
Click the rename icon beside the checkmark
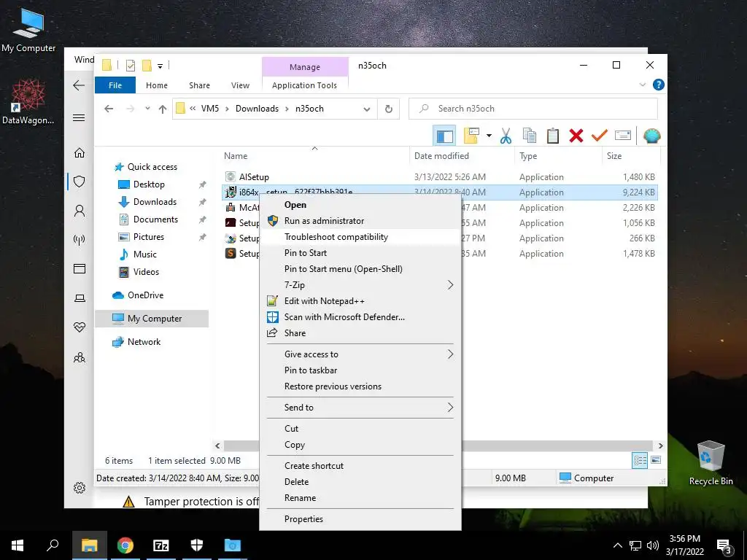tap(623, 136)
